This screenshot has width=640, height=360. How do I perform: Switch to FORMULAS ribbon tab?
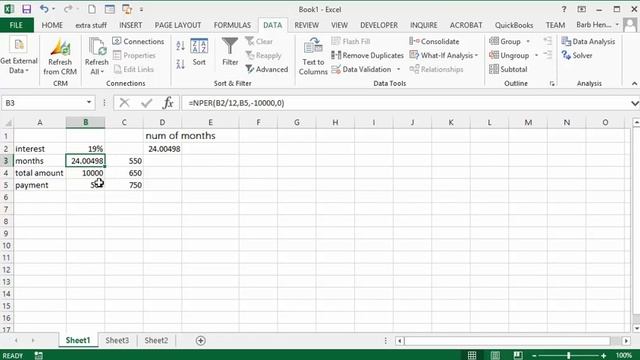pyautogui.click(x=232, y=25)
